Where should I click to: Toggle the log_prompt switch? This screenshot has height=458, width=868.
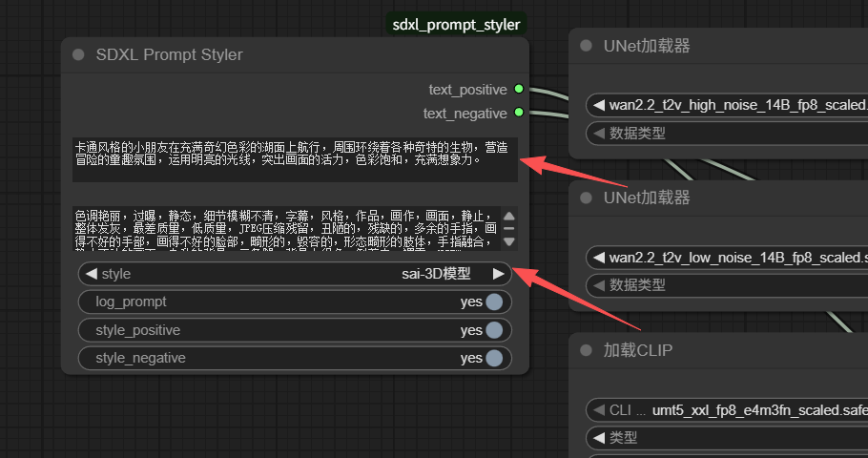point(493,302)
